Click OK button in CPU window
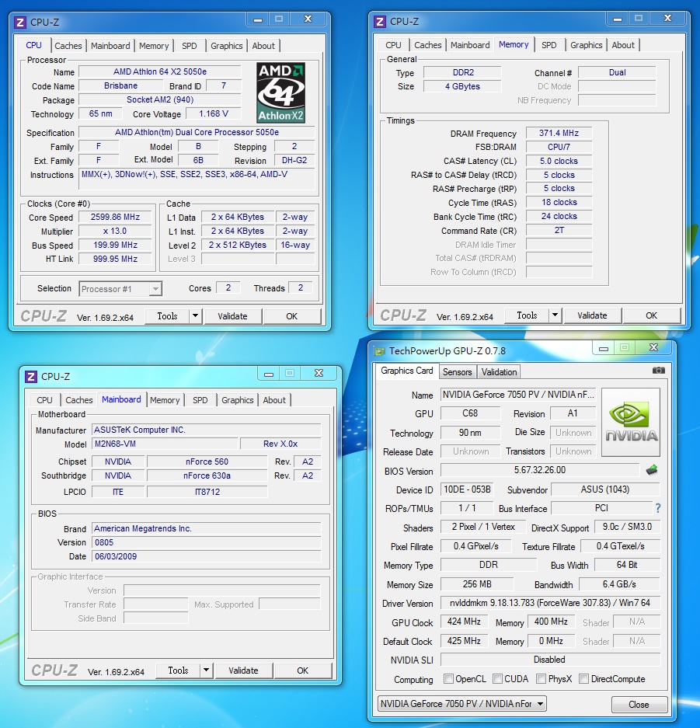Viewport: 700px width, 728px height. tap(291, 316)
